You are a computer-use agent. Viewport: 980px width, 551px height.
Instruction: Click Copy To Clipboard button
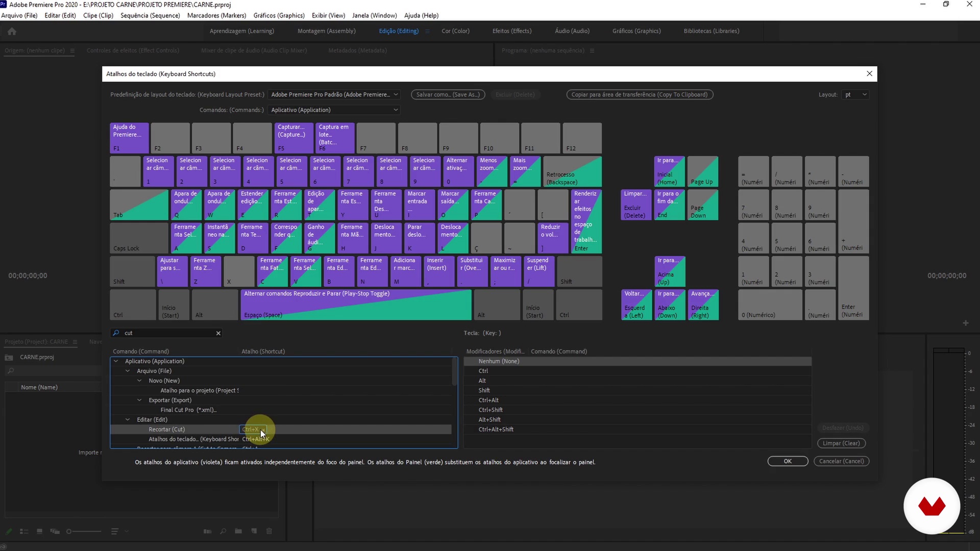pos(640,94)
